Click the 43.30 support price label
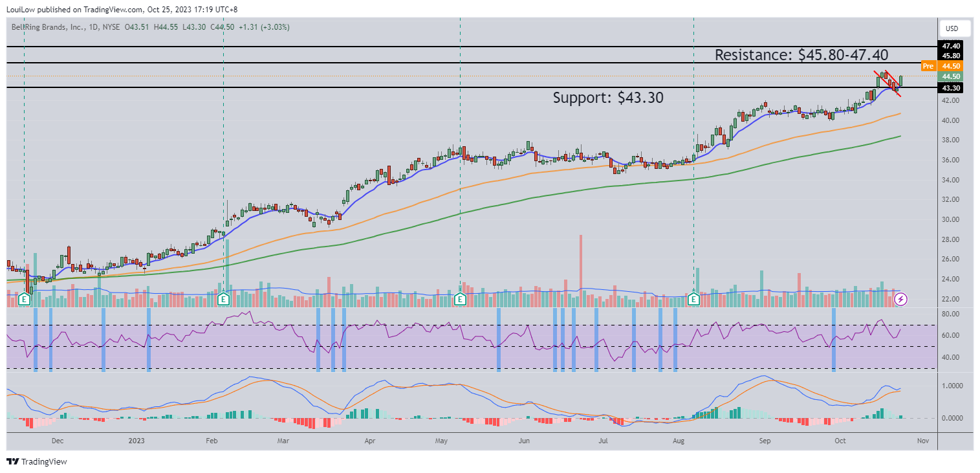The image size is (980, 473). pos(951,88)
